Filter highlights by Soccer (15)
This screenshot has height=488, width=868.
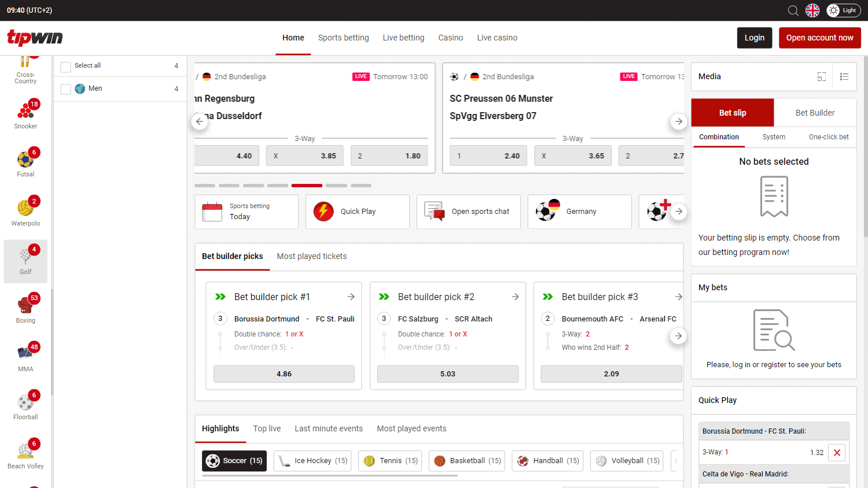[x=234, y=461]
